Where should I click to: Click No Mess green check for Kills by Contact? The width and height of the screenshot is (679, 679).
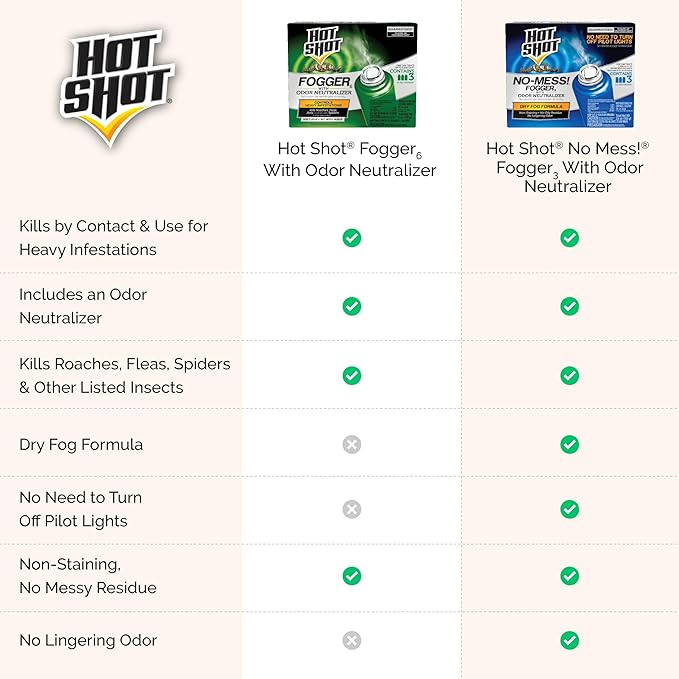(x=569, y=238)
